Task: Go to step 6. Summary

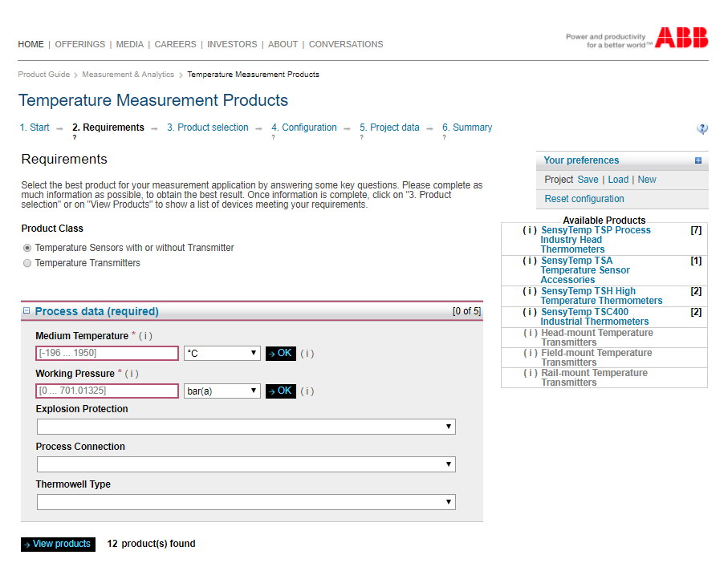Action: (x=467, y=128)
